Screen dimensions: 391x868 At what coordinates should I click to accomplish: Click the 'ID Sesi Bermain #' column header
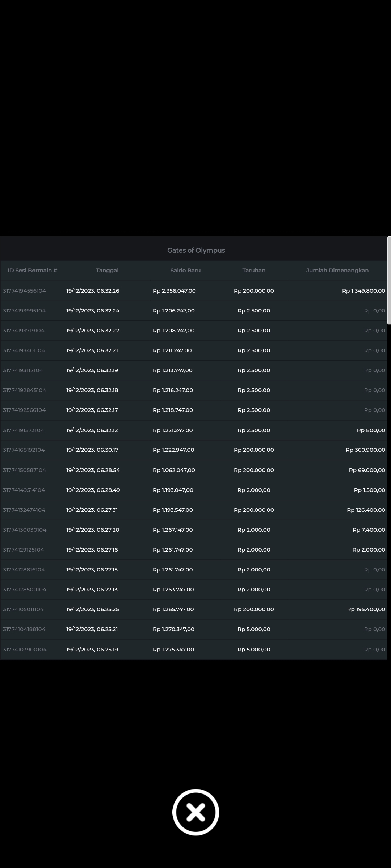tap(33, 271)
